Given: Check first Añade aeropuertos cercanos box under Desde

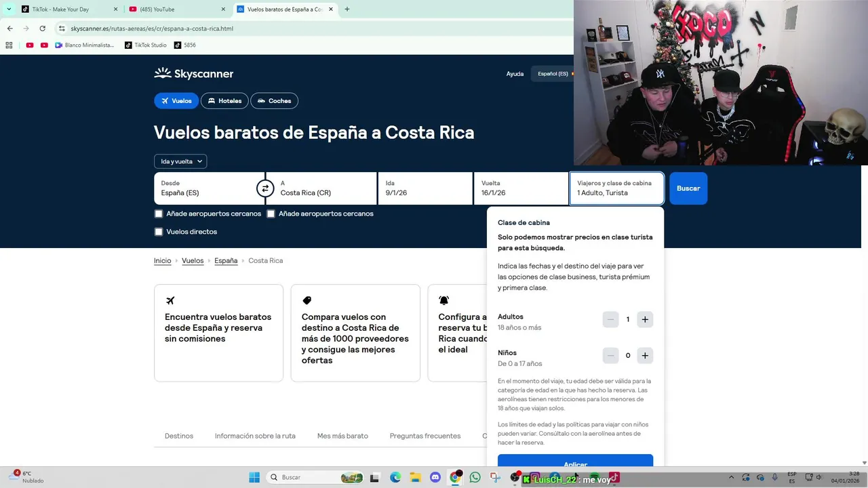Looking at the screenshot, I should point(159,213).
